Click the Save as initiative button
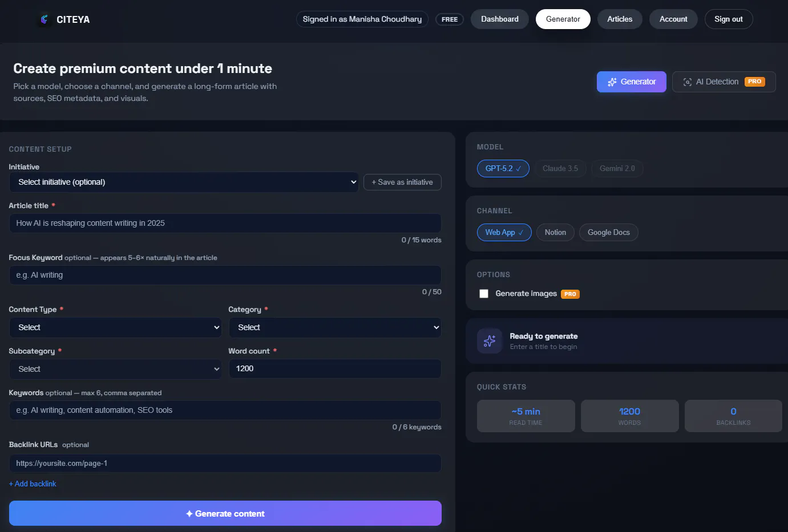The width and height of the screenshot is (788, 532). coord(402,182)
